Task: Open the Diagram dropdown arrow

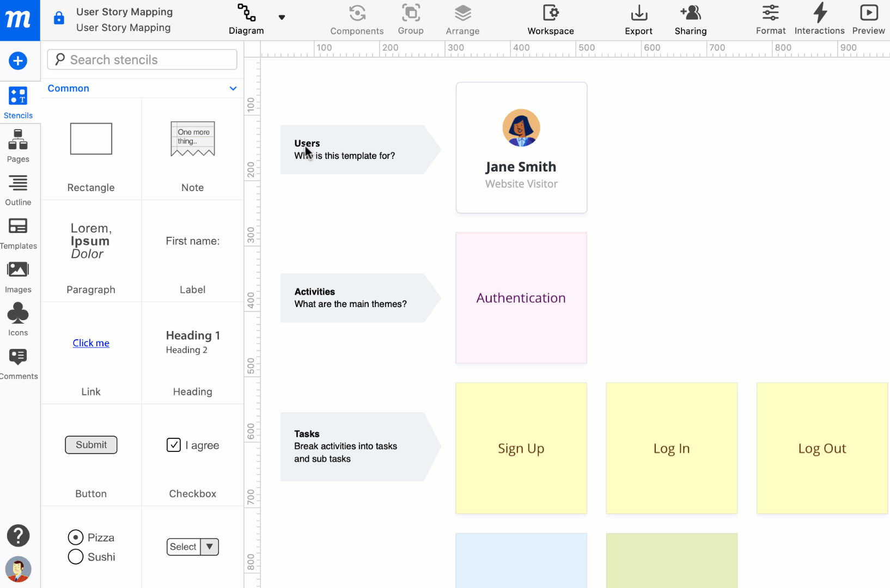Action: (x=282, y=17)
